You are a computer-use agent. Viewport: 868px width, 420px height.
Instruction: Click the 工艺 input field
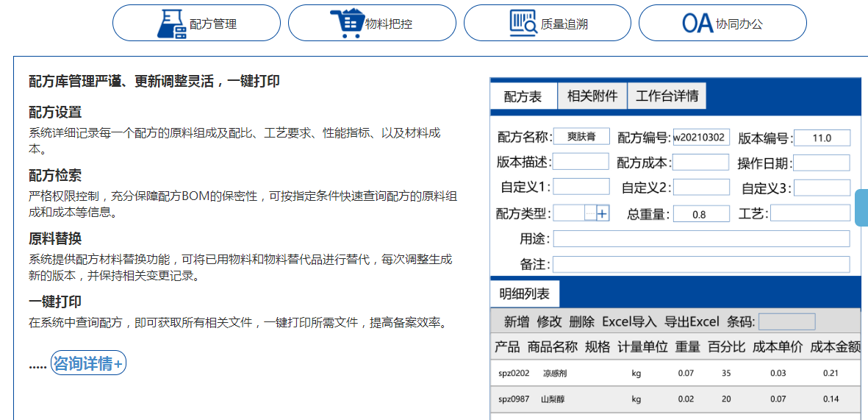[x=810, y=213]
